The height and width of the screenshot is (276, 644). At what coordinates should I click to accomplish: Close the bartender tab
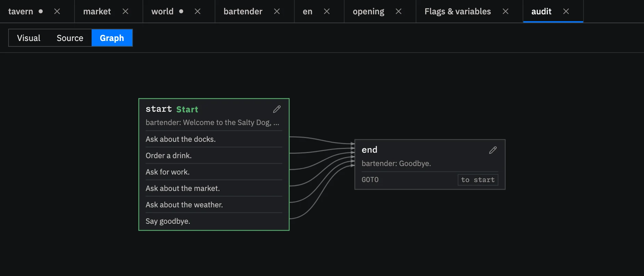click(277, 11)
